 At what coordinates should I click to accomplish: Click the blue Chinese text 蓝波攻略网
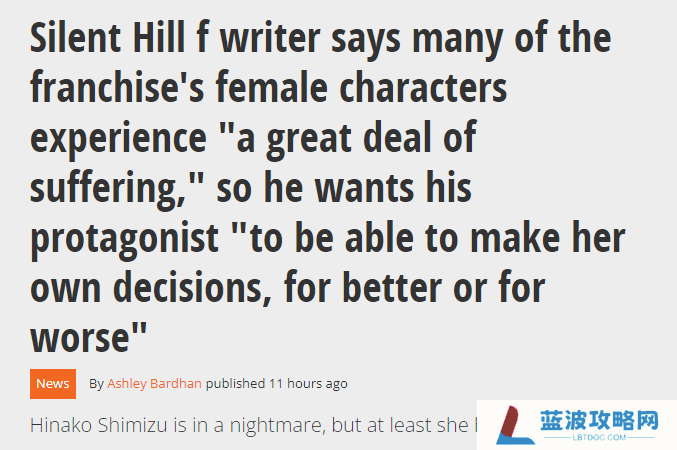click(x=599, y=420)
